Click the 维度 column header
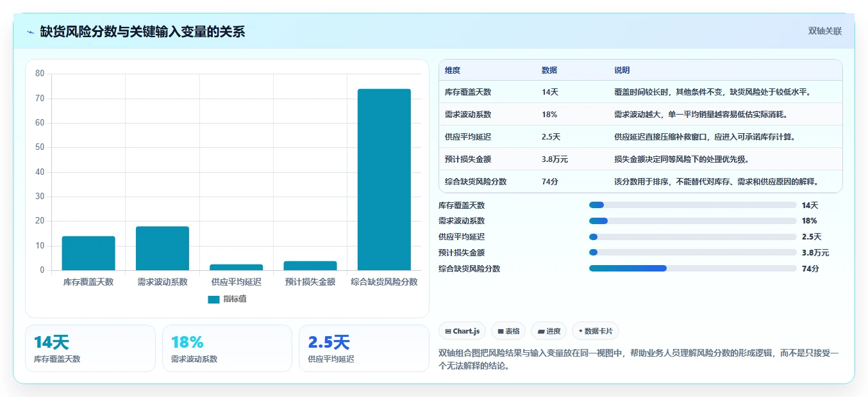 (x=453, y=70)
